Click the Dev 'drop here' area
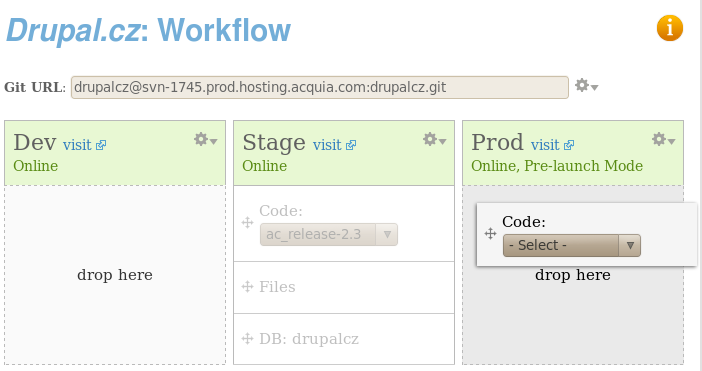Screen dimensions: 702x371 point(115,275)
